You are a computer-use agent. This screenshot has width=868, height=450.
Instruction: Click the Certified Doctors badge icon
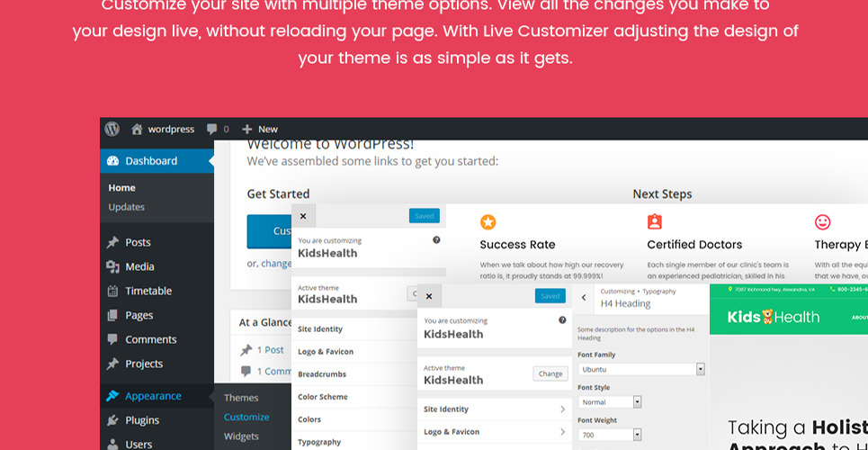(x=655, y=221)
